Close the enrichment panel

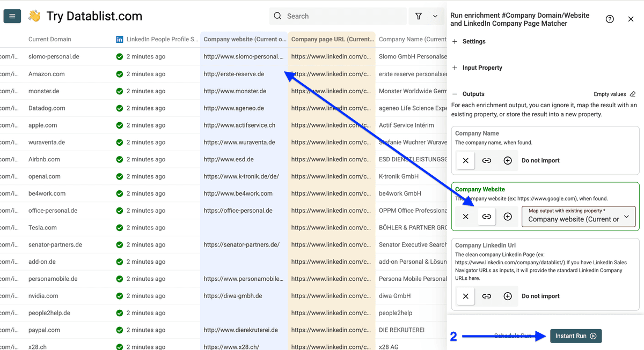pyautogui.click(x=631, y=19)
